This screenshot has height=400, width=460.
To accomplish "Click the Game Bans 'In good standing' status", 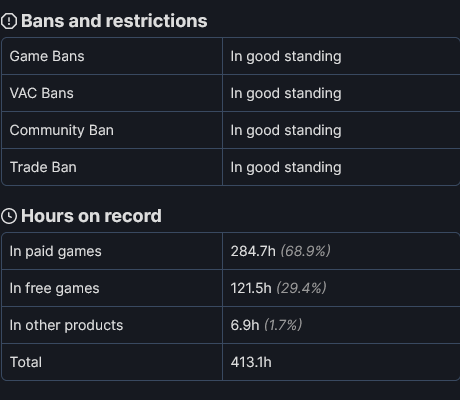I will (286, 57).
